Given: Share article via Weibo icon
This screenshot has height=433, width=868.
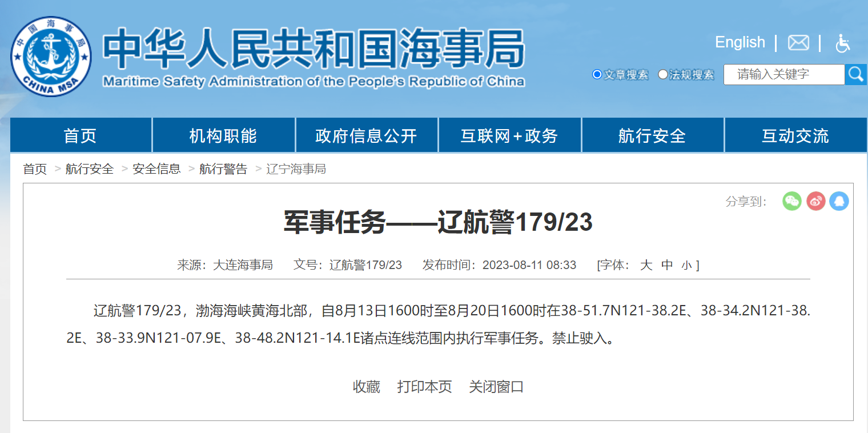Looking at the screenshot, I should click(816, 201).
